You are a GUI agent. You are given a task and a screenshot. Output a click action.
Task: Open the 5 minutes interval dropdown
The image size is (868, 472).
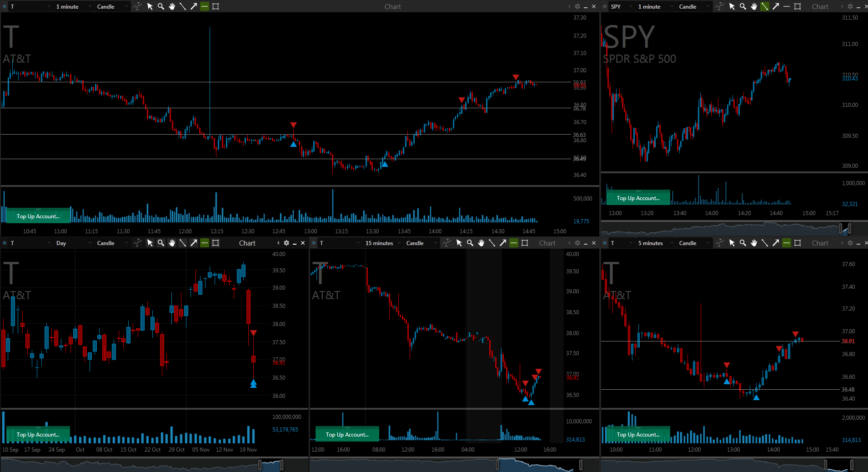click(655, 243)
